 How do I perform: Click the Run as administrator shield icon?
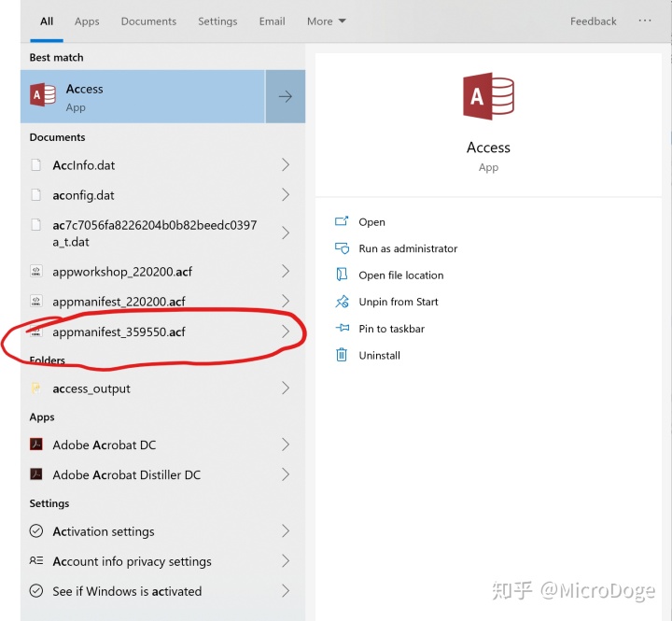tap(342, 248)
